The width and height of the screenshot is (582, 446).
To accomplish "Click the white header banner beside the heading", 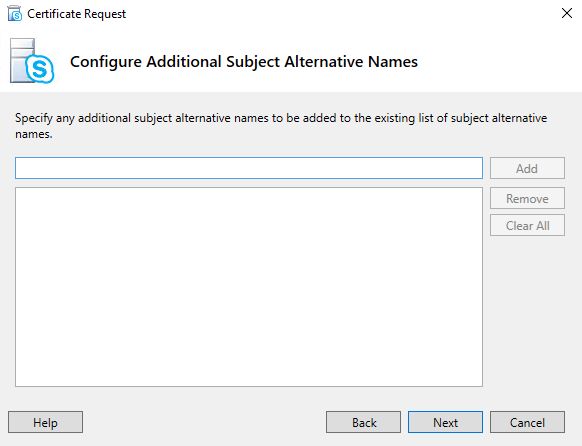I will point(497,62).
